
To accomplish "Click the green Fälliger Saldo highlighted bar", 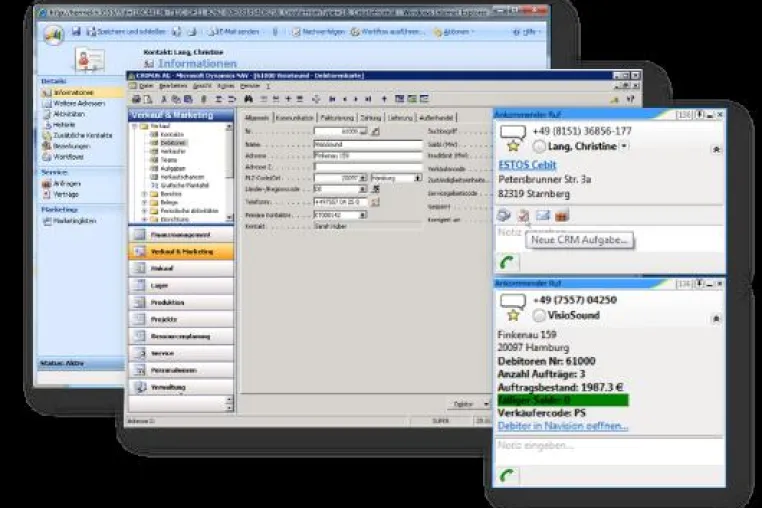I will 563,400.
